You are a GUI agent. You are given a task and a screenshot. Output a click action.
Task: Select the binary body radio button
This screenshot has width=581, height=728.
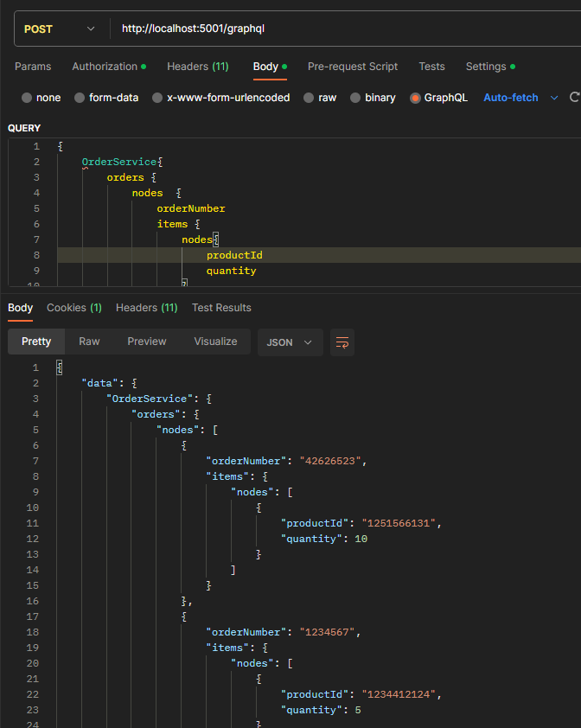(x=355, y=98)
